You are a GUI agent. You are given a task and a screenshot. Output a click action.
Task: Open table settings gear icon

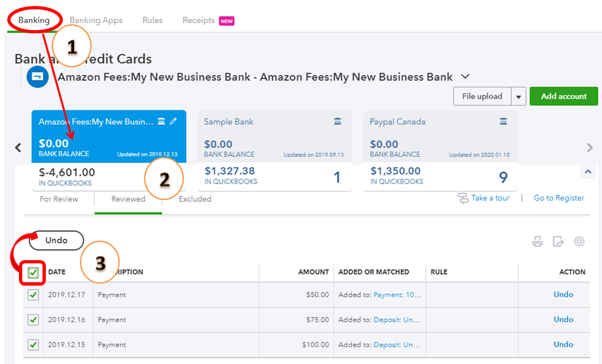pos(579,241)
